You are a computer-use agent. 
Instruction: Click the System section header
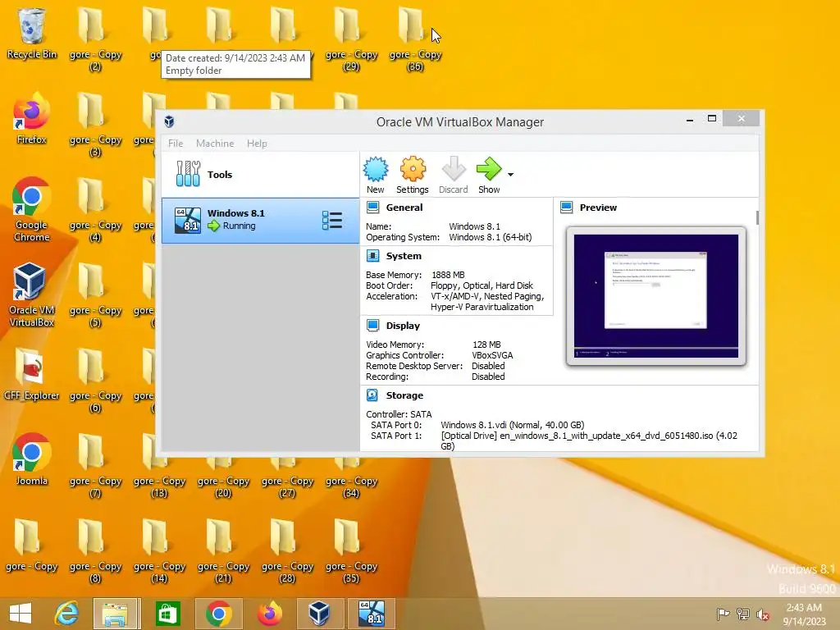(404, 256)
